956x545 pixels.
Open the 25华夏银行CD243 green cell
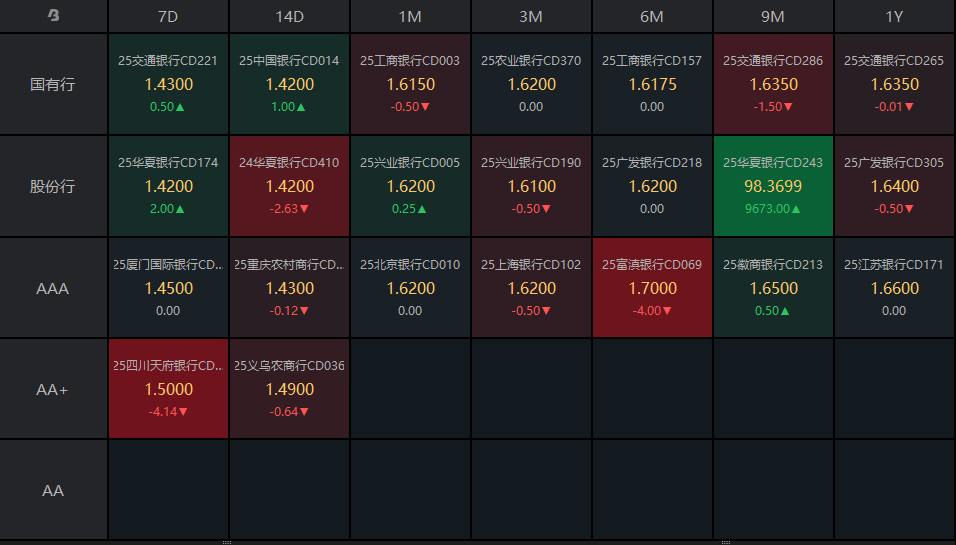tap(773, 186)
